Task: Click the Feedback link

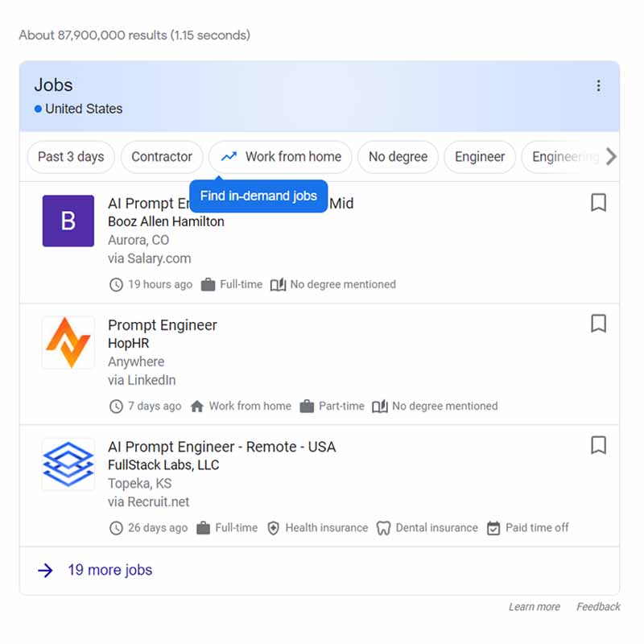Action: point(598,607)
